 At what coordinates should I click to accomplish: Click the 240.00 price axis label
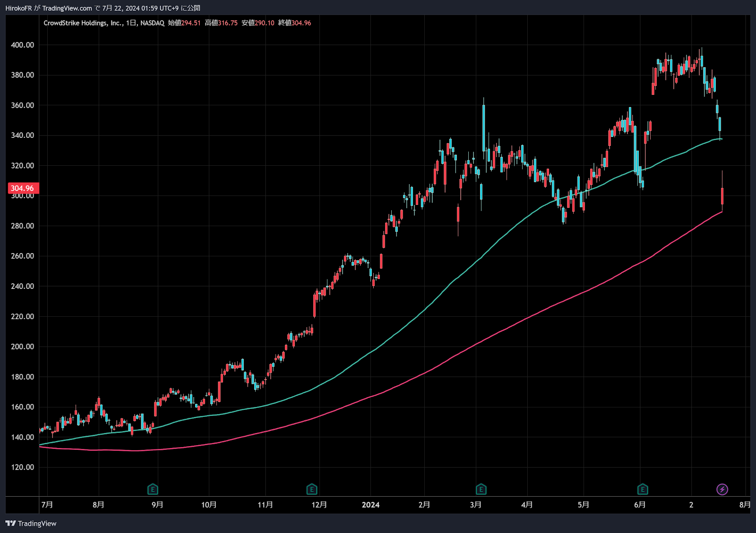point(23,286)
